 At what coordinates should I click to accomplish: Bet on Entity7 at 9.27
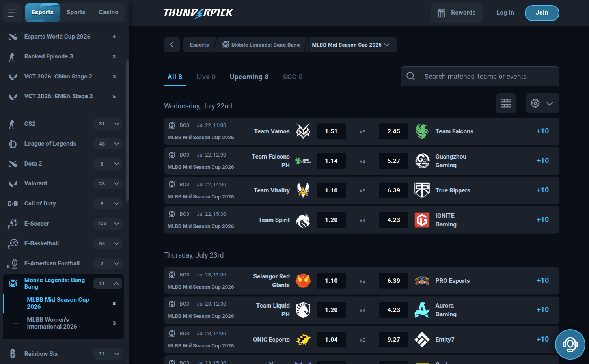(x=393, y=340)
